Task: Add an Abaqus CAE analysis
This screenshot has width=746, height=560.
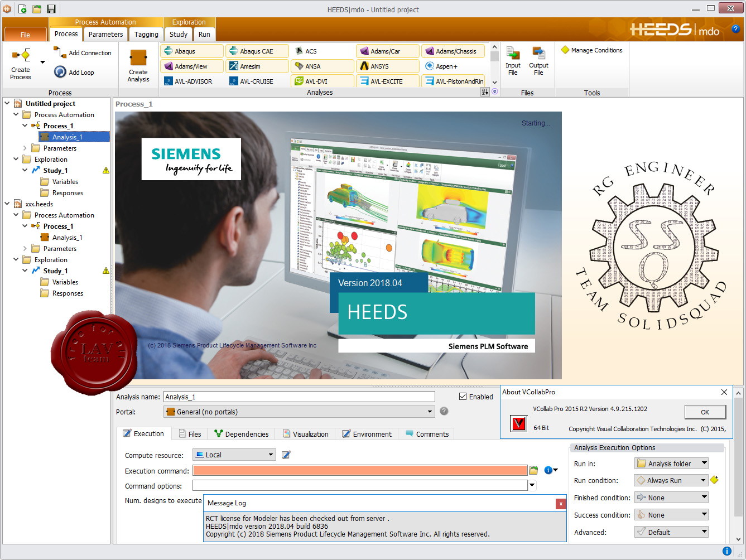Action: [258, 51]
